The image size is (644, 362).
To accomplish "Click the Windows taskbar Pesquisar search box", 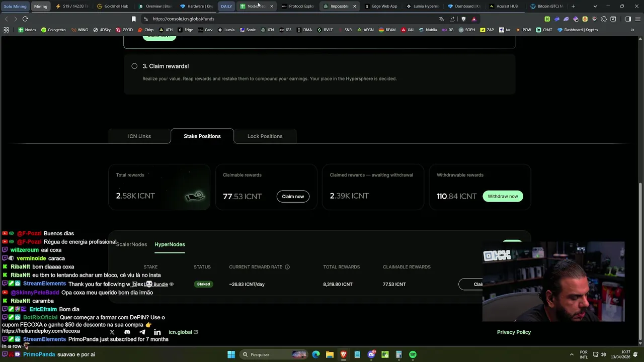I will click(x=274, y=354).
